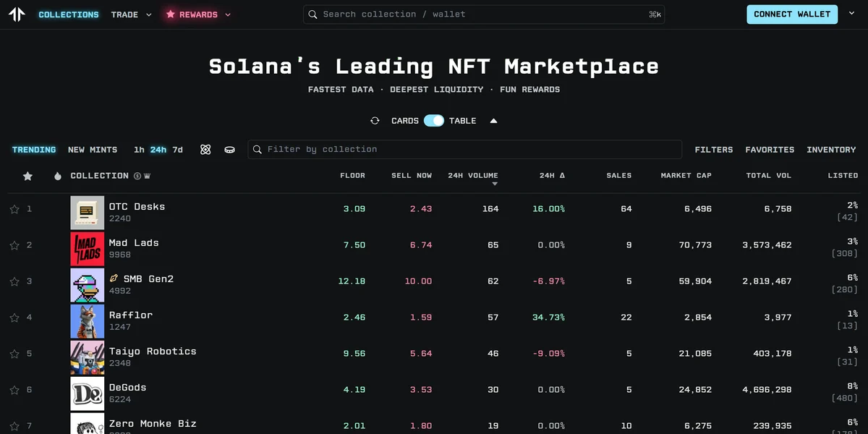
Task: Select the TRENDING tab
Action: [x=34, y=150]
